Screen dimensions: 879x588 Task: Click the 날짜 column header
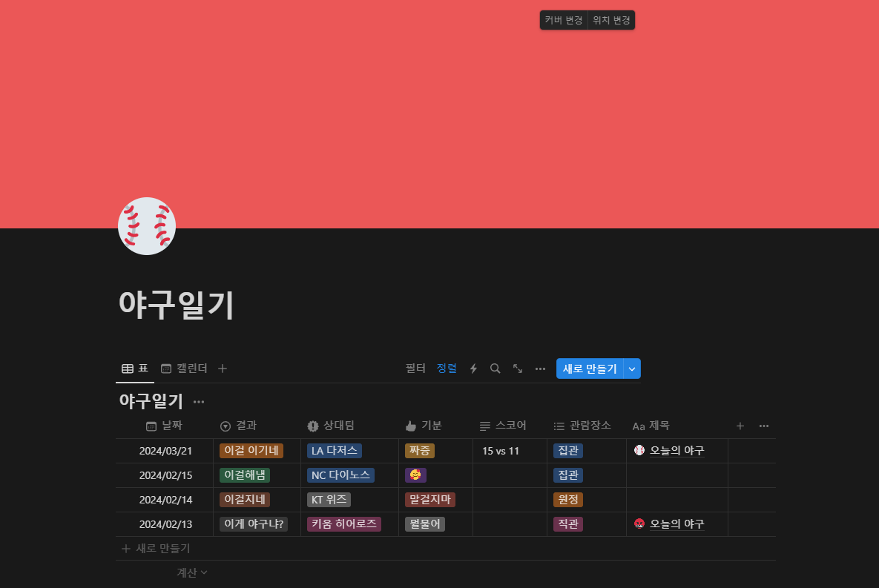(164, 426)
